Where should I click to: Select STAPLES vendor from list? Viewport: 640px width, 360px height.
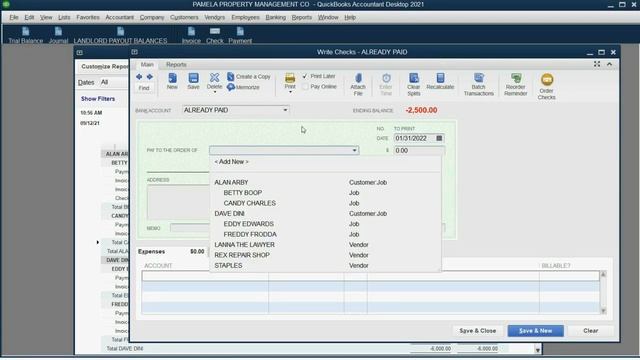(325, 265)
